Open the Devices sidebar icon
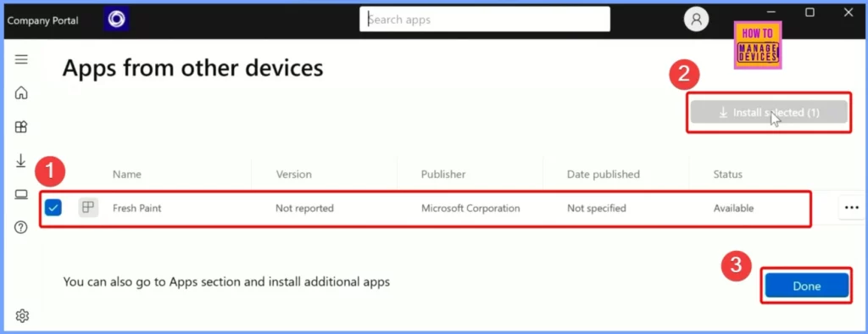The height and width of the screenshot is (334, 868). tap(21, 194)
